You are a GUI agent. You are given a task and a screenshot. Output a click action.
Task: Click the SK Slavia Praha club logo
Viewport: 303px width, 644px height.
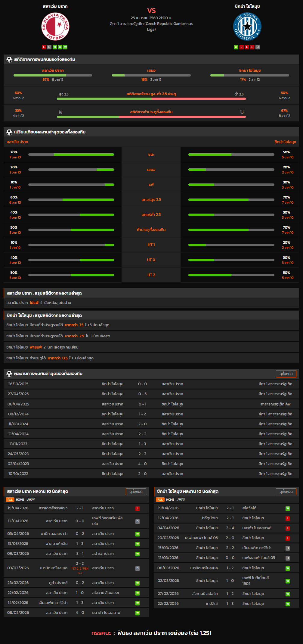(x=55, y=27)
